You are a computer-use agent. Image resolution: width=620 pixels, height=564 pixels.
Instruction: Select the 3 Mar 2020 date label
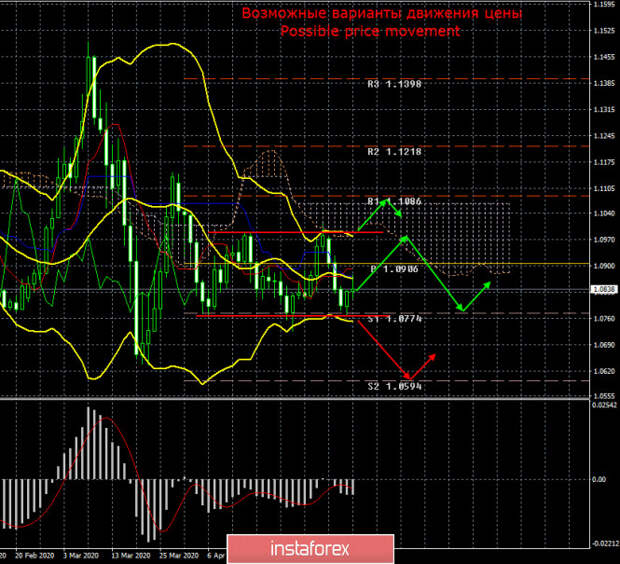[81, 556]
